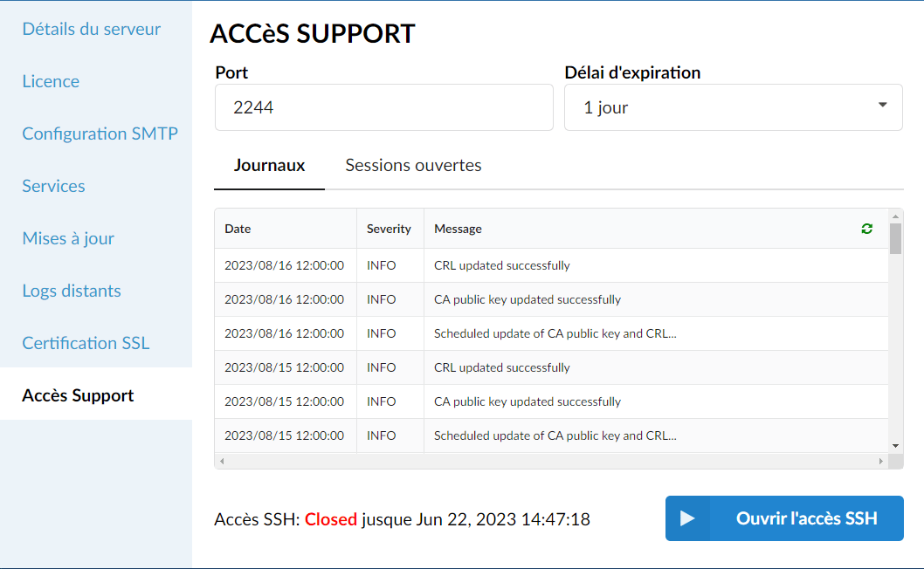Open the Délai d'expiration dropdown
This screenshot has height=569, width=924.
coord(733,107)
